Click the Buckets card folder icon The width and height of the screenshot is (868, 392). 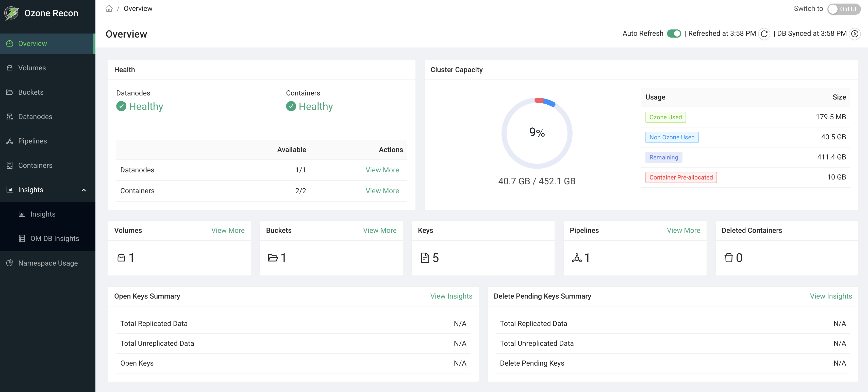(273, 258)
